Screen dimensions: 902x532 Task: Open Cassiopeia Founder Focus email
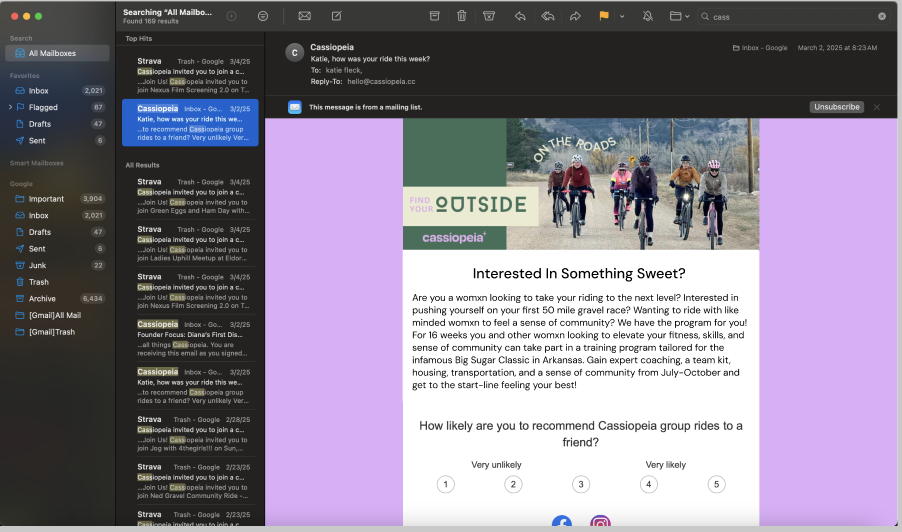pyautogui.click(x=190, y=338)
